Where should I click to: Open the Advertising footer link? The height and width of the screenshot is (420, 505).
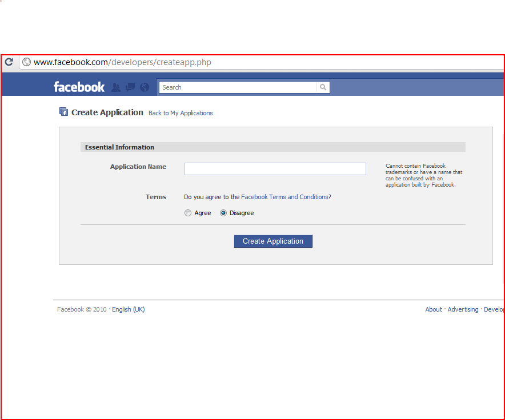click(463, 309)
